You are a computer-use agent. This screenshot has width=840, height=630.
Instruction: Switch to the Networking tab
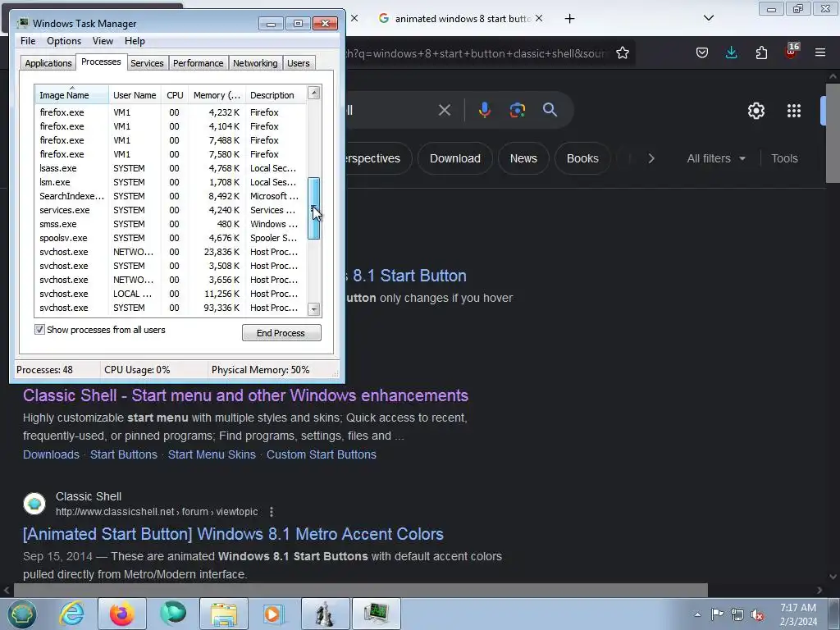point(255,63)
